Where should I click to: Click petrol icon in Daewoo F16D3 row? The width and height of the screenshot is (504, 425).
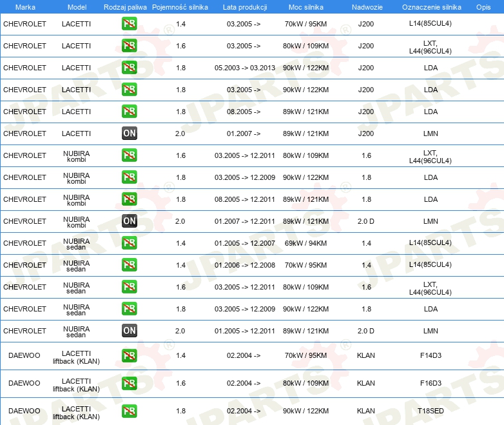pyautogui.click(x=129, y=383)
